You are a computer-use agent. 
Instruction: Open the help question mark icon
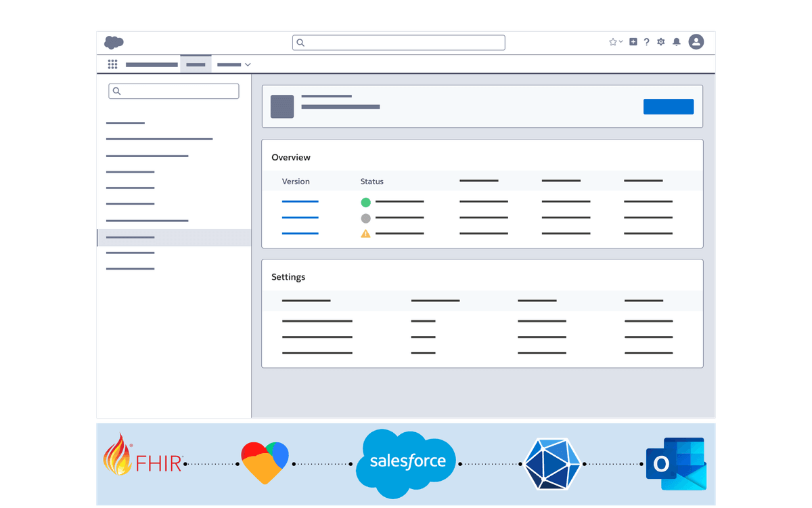646,42
